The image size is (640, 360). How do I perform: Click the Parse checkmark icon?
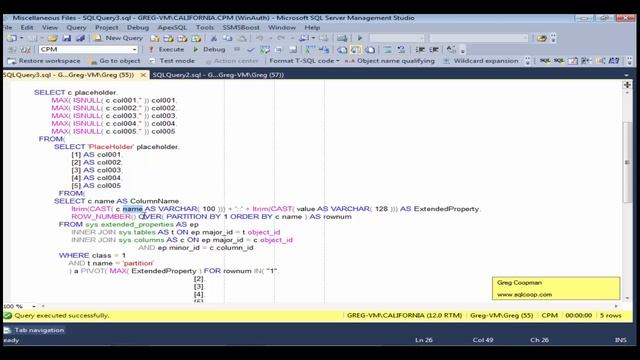point(251,50)
